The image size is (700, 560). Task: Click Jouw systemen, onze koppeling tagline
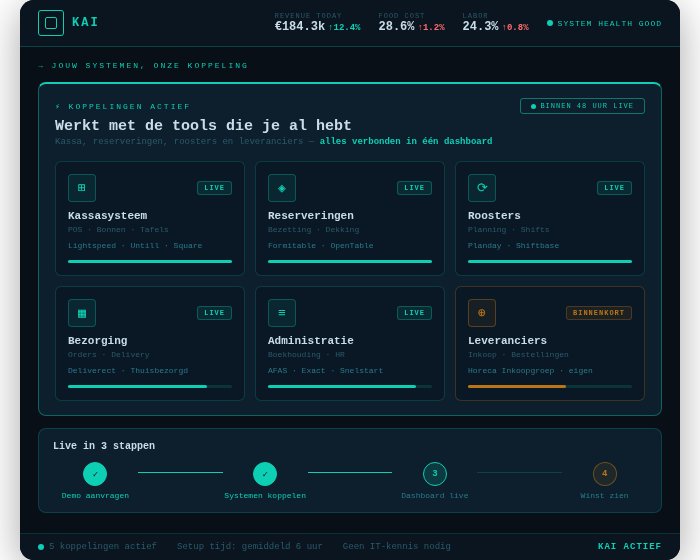click(x=150, y=66)
